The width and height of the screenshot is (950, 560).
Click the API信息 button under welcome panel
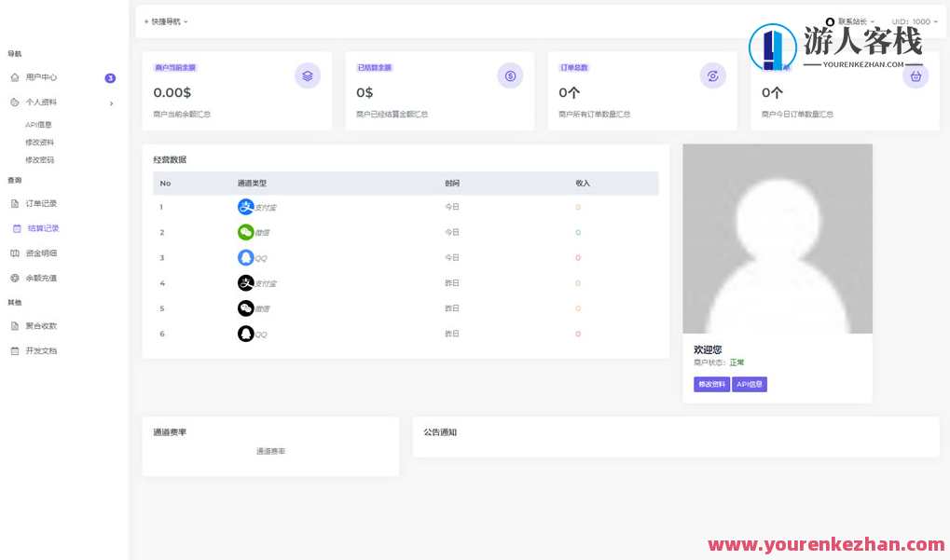click(750, 384)
